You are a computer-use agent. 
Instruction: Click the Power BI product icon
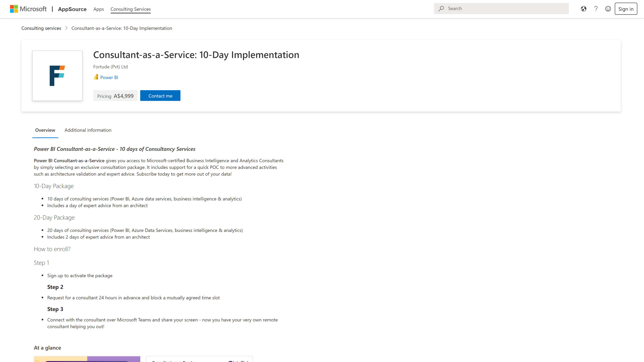[x=96, y=77]
